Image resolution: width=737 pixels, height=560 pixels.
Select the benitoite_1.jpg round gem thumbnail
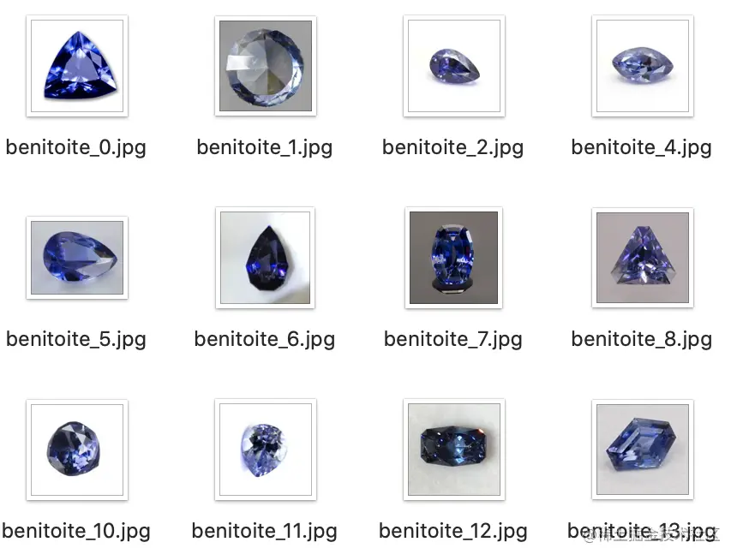(266, 66)
